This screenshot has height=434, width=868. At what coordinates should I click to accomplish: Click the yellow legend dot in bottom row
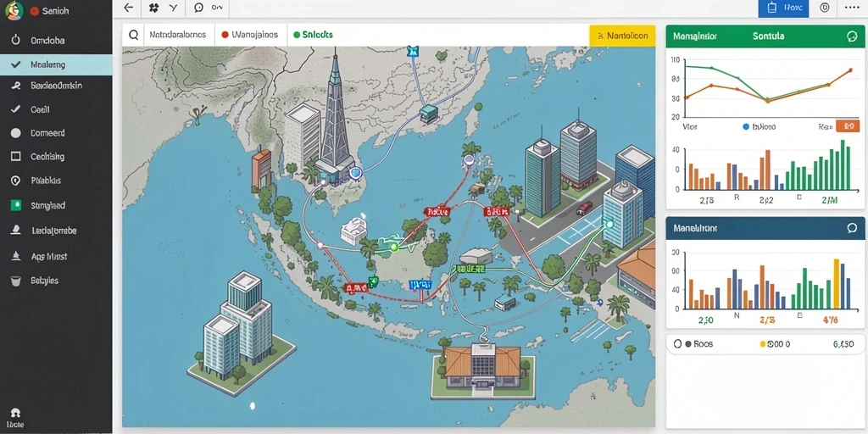(x=763, y=344)
